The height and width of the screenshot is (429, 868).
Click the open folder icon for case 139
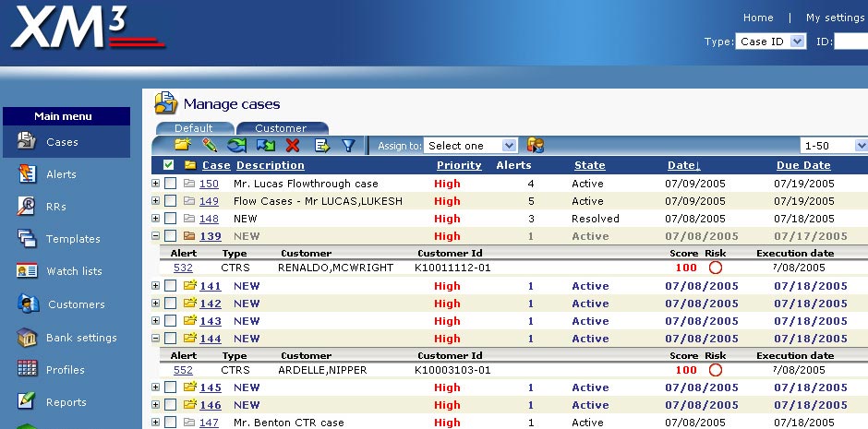click(x=189, y=235)
